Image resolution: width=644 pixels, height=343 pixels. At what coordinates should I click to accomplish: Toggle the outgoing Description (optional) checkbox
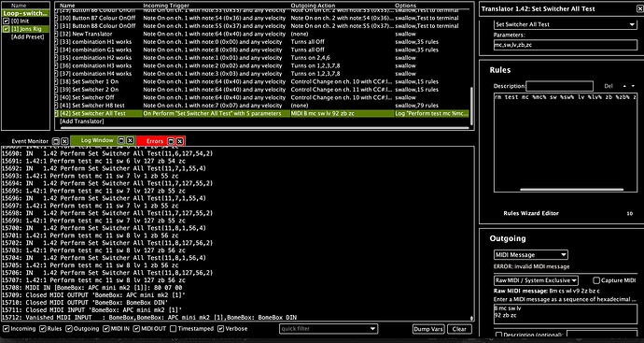(498, 335)
